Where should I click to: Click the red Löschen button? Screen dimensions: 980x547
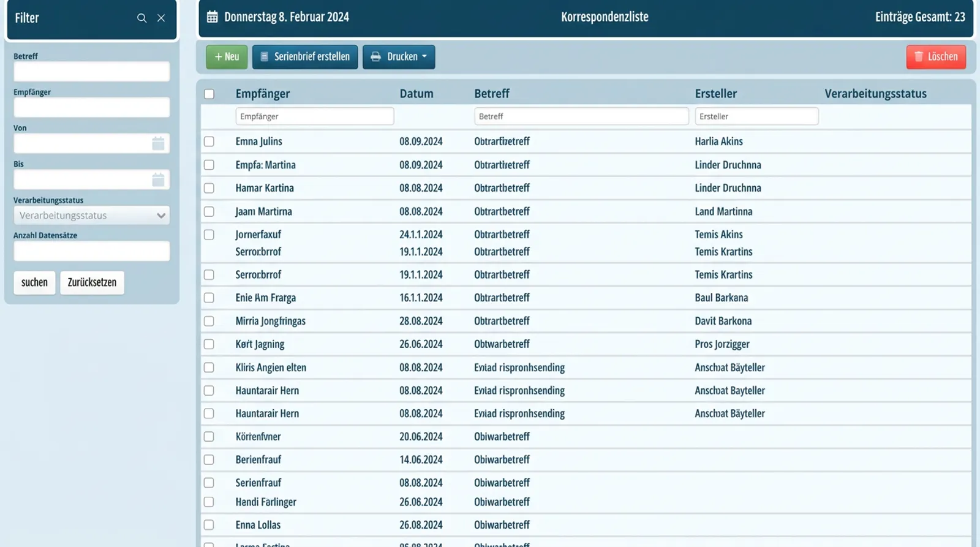[x=936, y=57]
